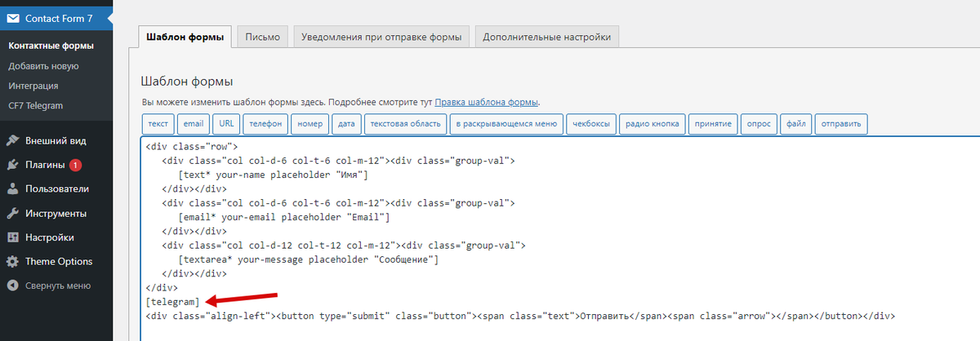The height and width of the screenshot is (341, 980).
Task: Go to Внешний вид menu
Action: 56,140
